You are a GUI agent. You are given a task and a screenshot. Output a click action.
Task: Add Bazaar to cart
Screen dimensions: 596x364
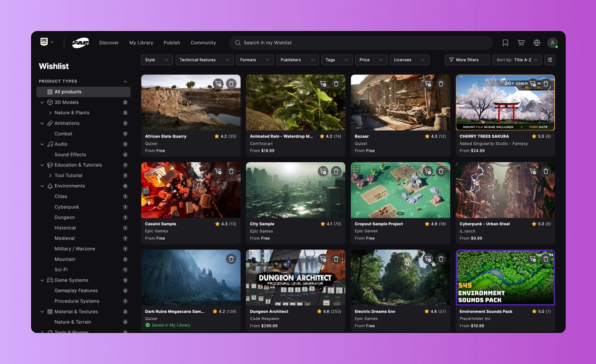point(428,83)
